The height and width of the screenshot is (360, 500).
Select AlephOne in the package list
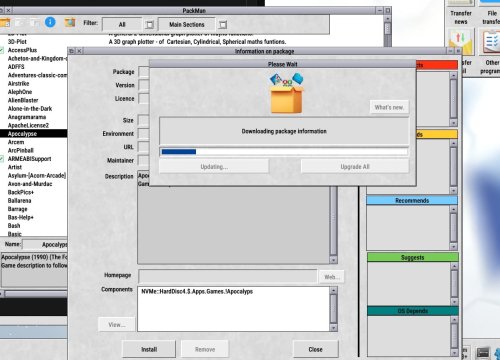coord(20,92)
